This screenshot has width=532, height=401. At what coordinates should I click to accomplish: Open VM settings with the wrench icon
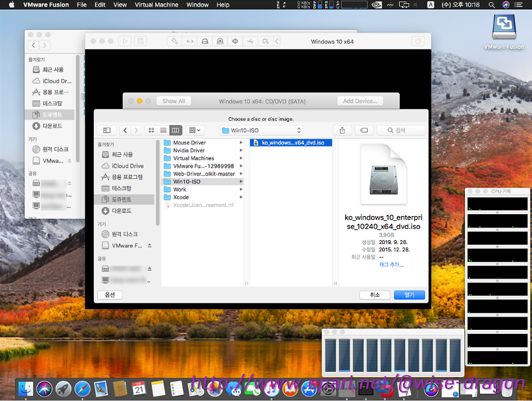pyautogui.click(x=175, y=41)
